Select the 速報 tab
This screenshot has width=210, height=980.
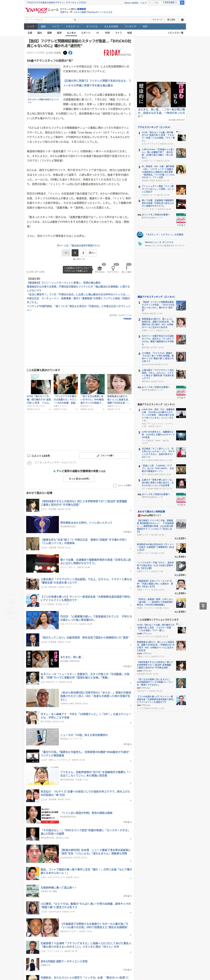pyautogui.click(x=43, y=27)
